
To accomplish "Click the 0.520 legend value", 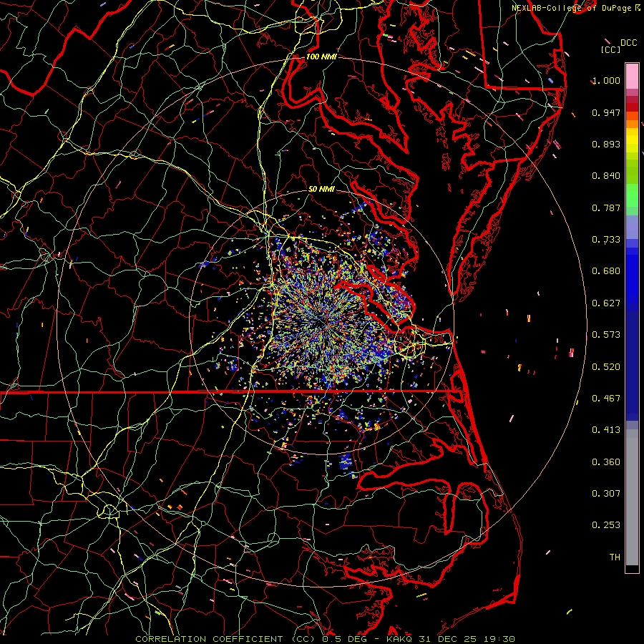I will pos(606,367).
